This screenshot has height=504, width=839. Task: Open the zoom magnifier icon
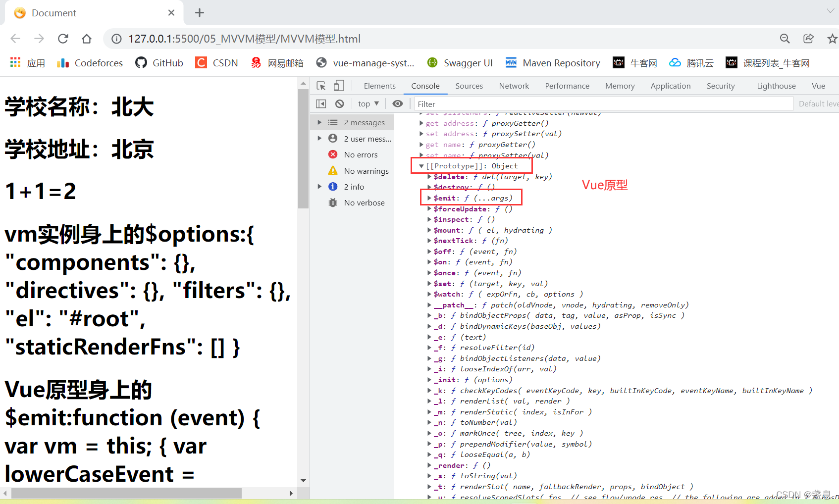(785, 39)
